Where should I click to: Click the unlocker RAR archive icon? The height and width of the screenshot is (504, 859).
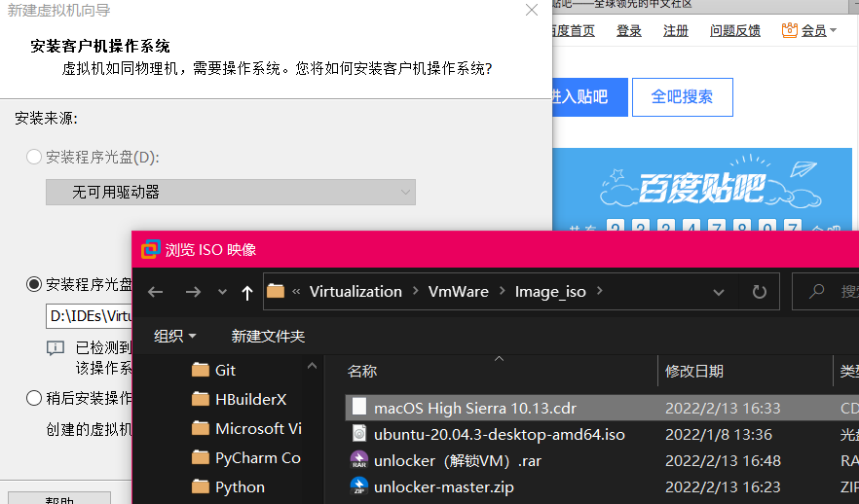click(x=358, y=459)
